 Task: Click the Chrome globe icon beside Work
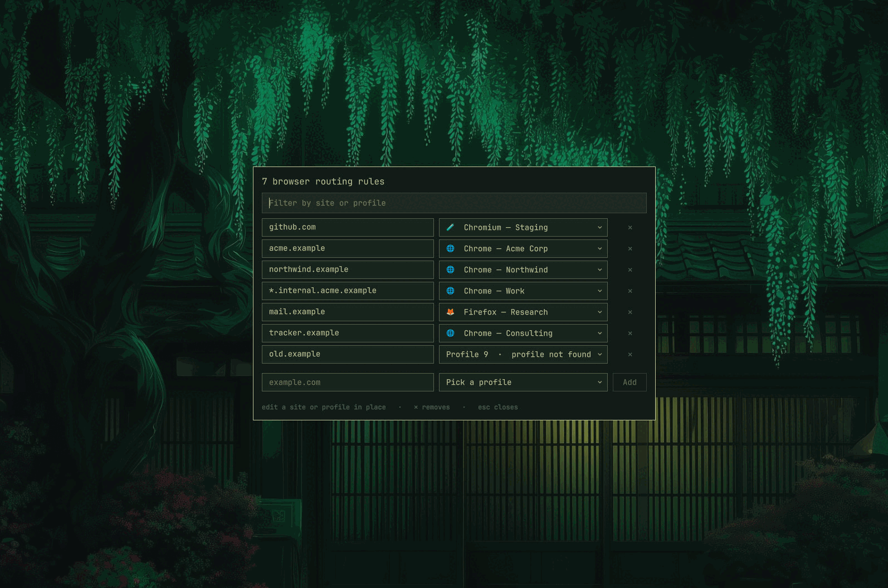click(x=450, y=291)
